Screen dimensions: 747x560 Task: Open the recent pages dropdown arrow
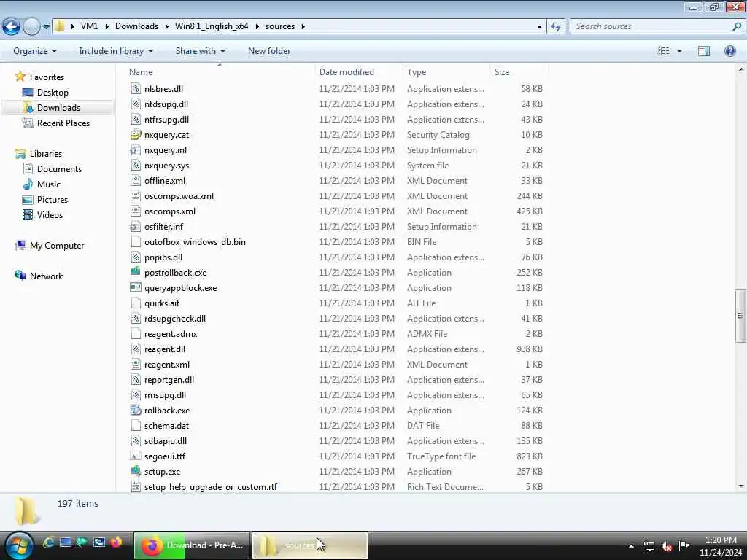(46, 27)
